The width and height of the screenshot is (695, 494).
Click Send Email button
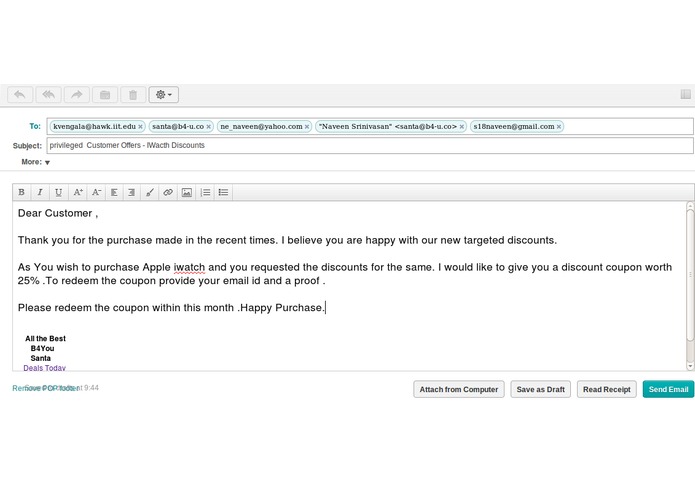pos(668,389)
